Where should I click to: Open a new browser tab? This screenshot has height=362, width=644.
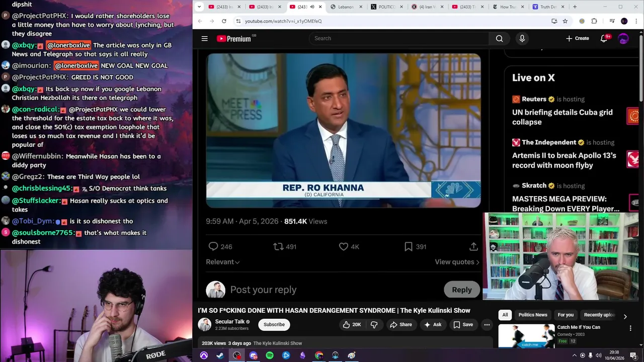[x=575, y=7]
